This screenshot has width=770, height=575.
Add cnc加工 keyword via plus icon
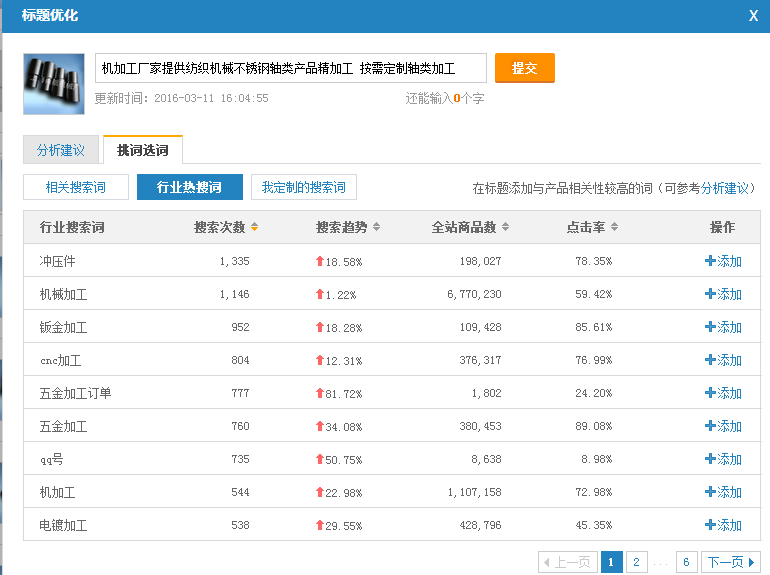710,360
